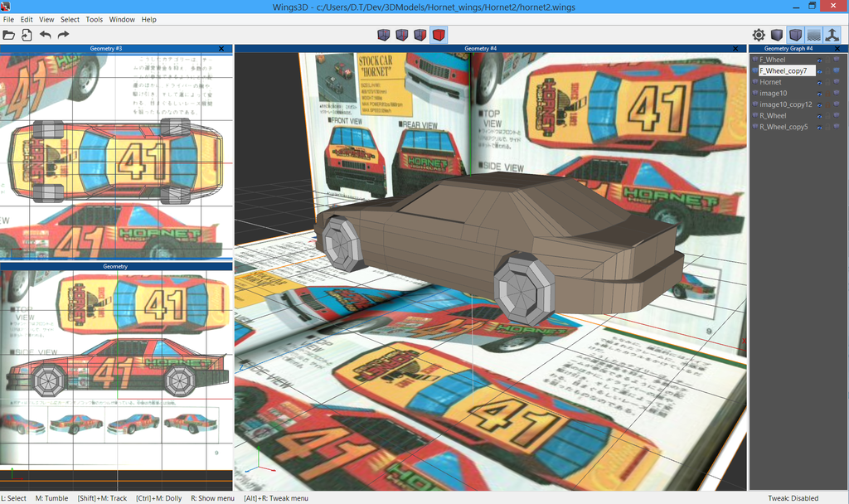Open preferences with the gear icon
This screenshot has height=504, width=849.
(x=759, y=35)
